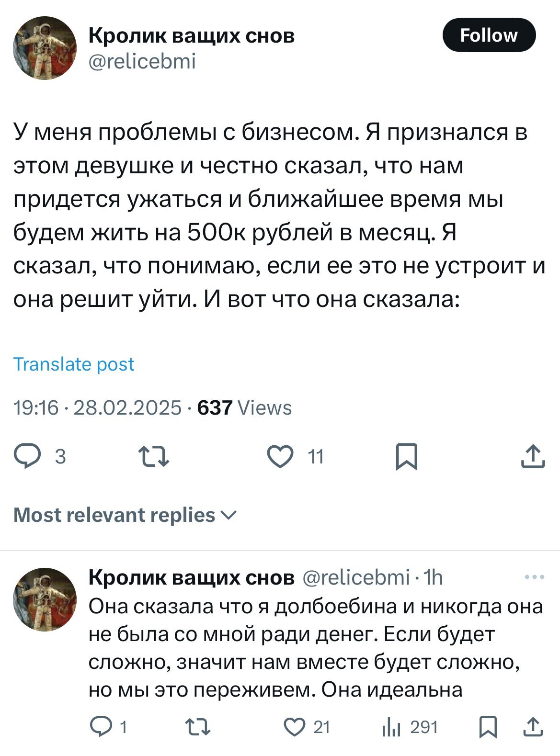Like the main post

click(x=280, y=456)
